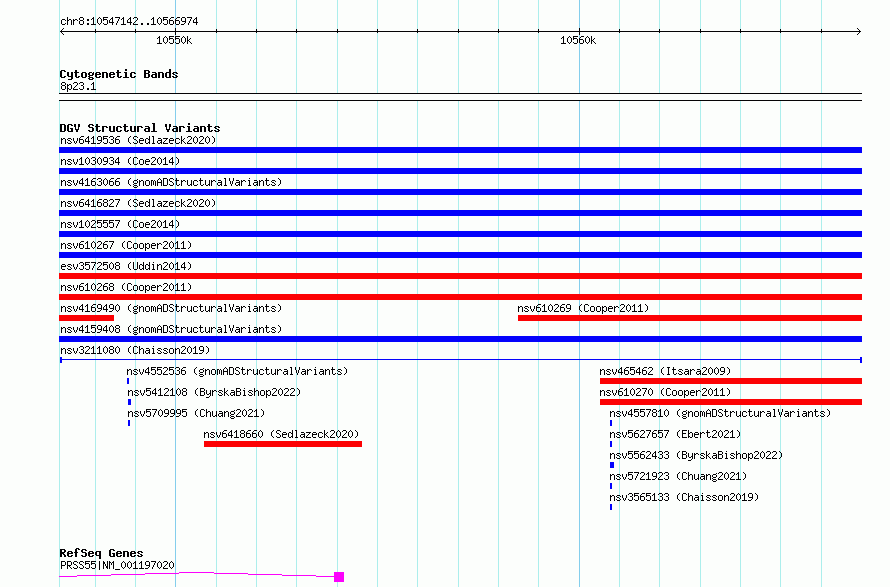890x587 pixels.
Task: Open nsv610269 (Cooper2011) variant label
Action: point(583,308)
